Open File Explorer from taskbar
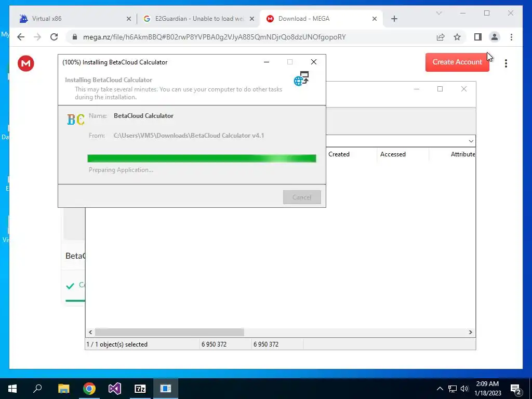The height and width of the screenshot is (399, 532). tap(63, 389)
